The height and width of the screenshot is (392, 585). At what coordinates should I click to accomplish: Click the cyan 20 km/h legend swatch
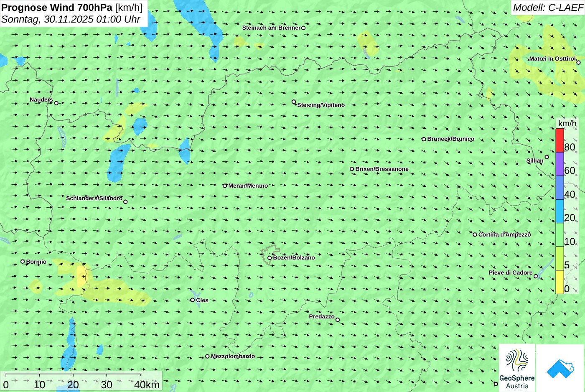[x=560, y=211]
